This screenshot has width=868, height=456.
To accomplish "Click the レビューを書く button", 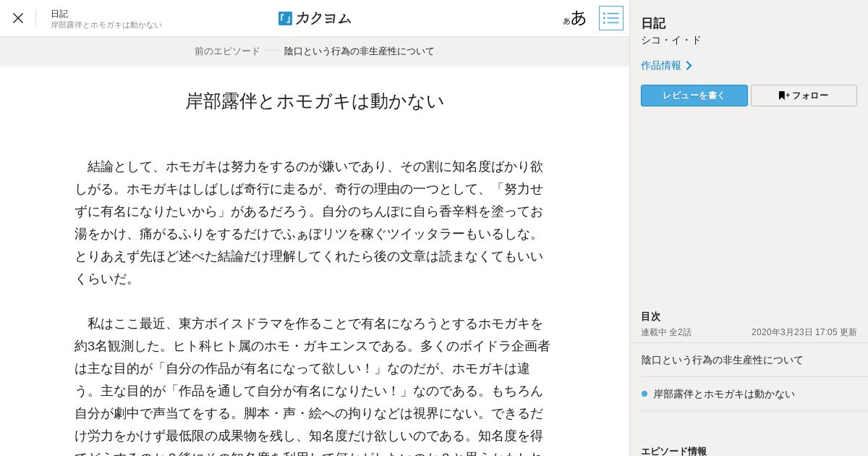I will (x=694, y=96).
